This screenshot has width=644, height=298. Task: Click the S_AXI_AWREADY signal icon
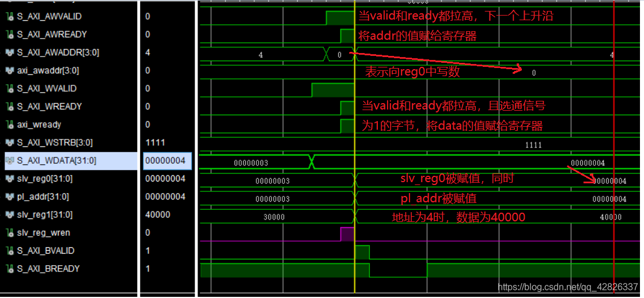pos(10,35)
